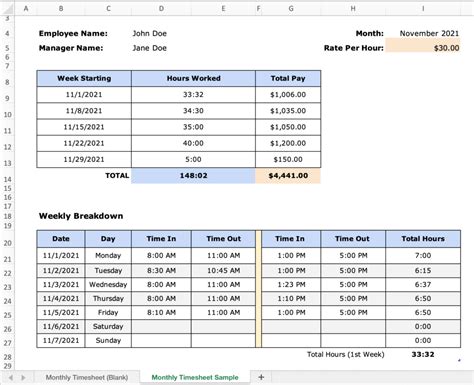
Task: Click the John Doe employee name cell
Action: pyautogui.click(x=149, y=33)
